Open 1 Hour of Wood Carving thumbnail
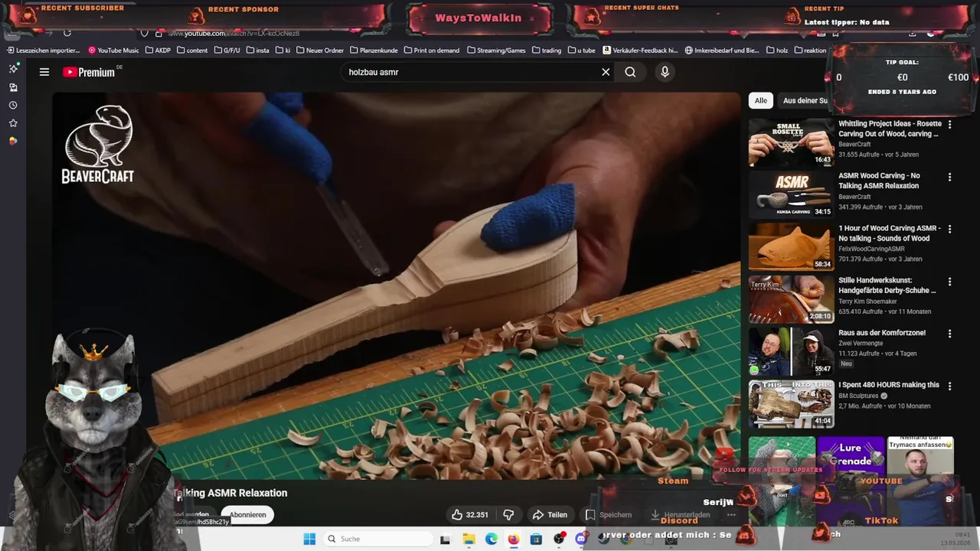The width and height of the screenshot is (980, 551). [791, 246]
